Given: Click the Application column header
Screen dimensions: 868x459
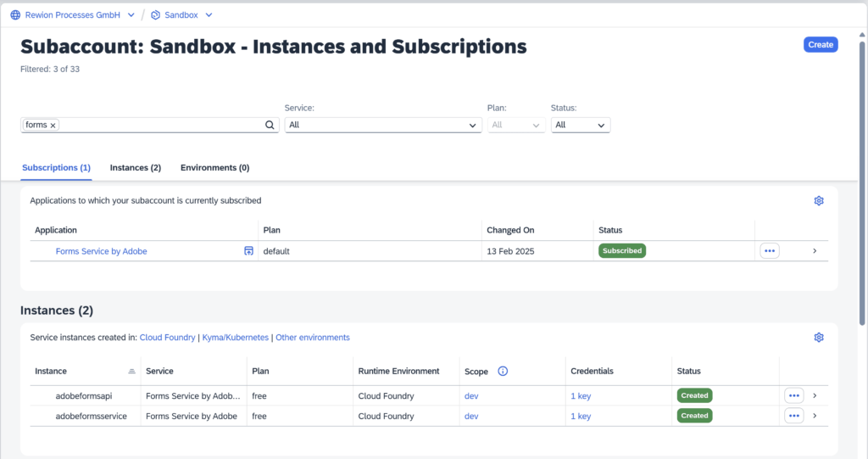Looking at the screenshot, I should coord(55,230).
